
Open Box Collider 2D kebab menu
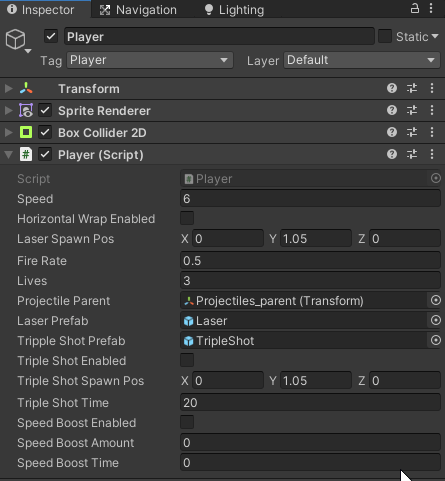(x=432, y=132)
